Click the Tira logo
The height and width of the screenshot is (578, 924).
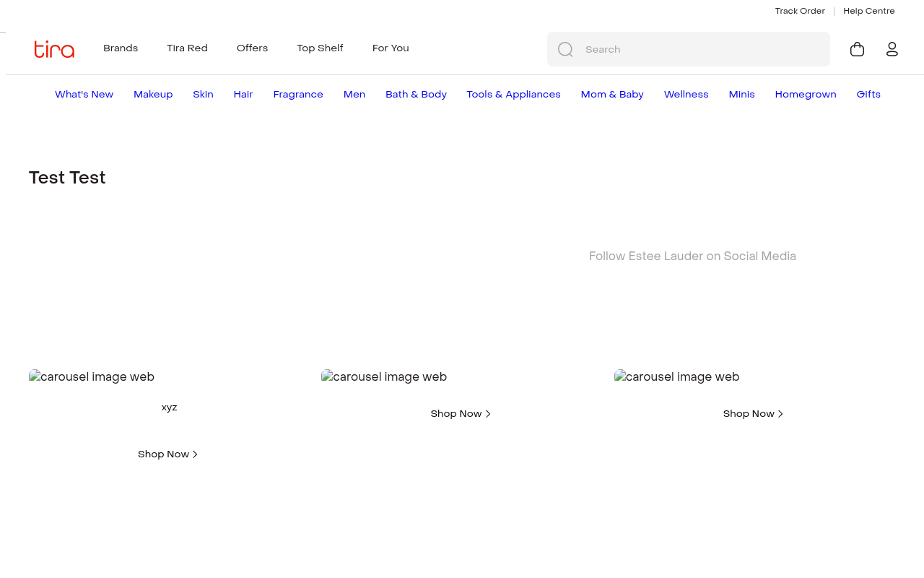54,49
